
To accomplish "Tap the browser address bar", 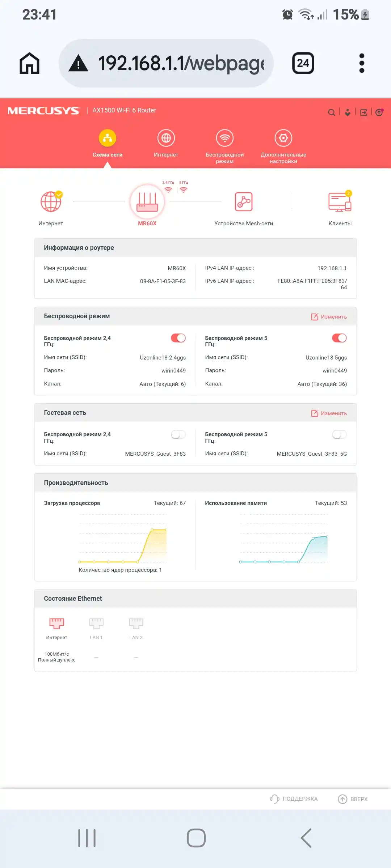I will click(166, 63).
